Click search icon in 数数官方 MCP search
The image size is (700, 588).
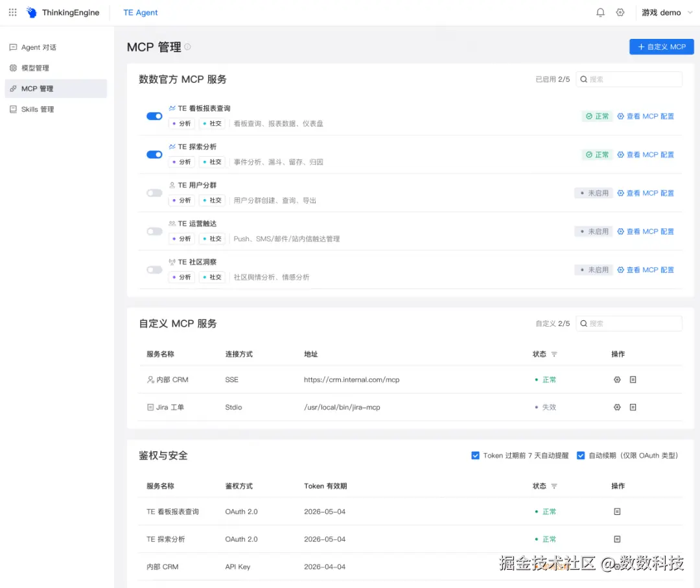pyautogui.click(x=583, y=79)
